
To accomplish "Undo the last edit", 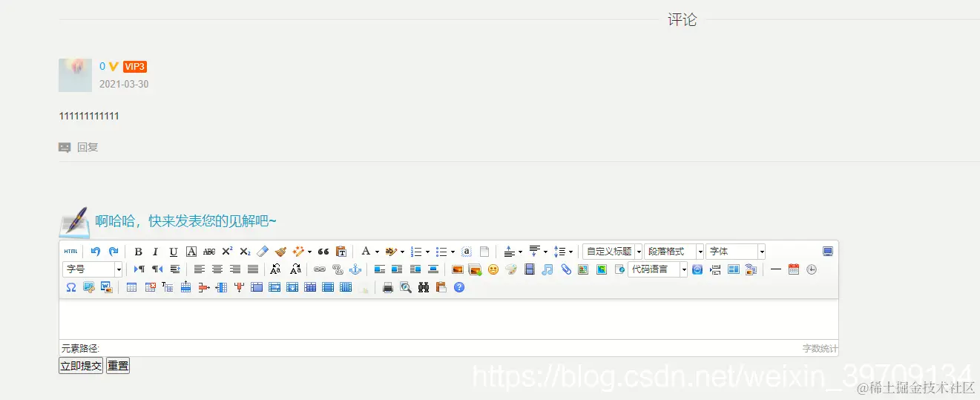I will coord(96,252).
